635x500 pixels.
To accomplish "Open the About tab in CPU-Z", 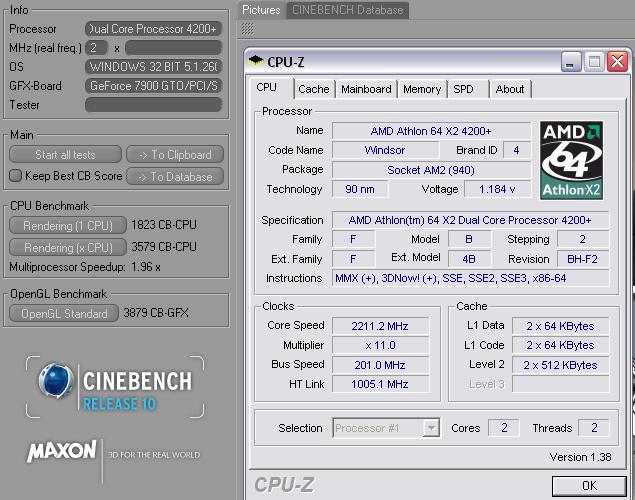I will click(x=510, y=89).
